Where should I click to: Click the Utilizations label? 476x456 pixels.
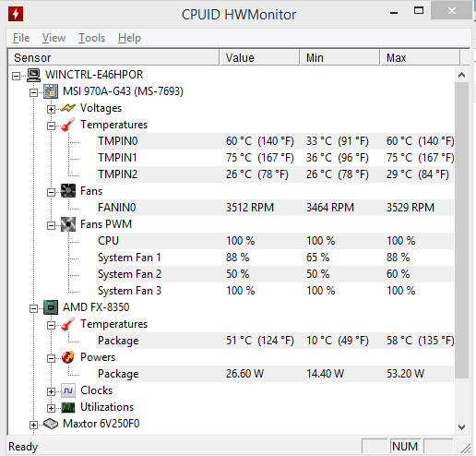pyautogui.click(x=107, y=407)
